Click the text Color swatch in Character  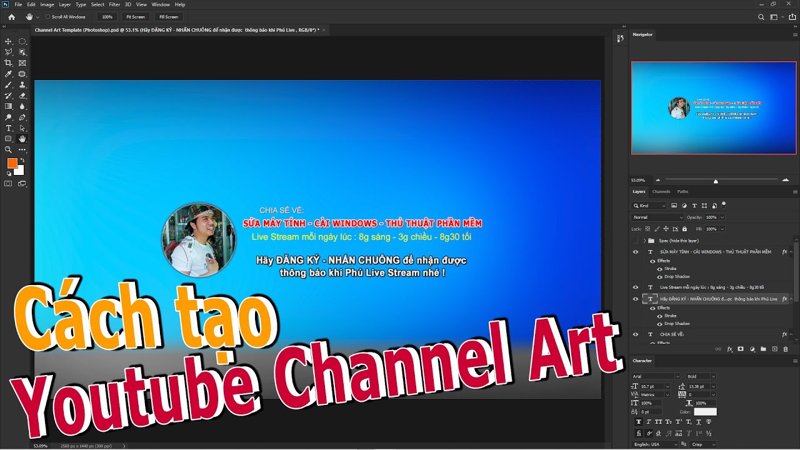click(705, 412)
